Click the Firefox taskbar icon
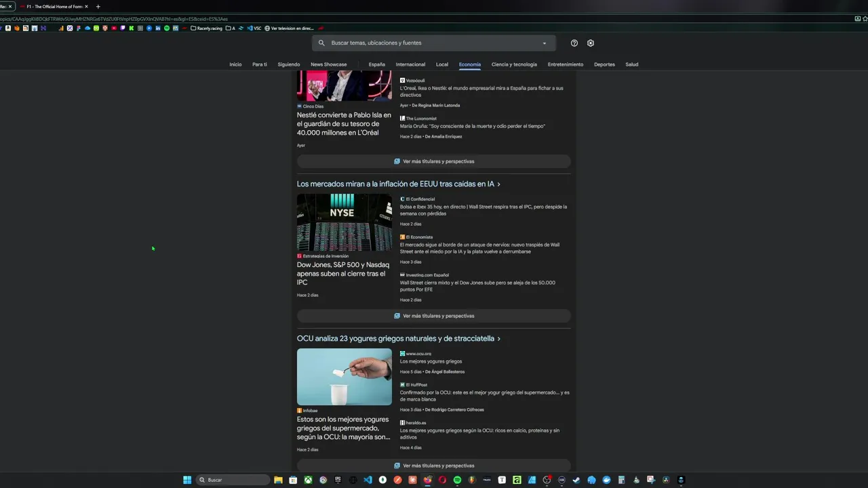Viewport: 868px width, 488px height. [x=428, y=480]
